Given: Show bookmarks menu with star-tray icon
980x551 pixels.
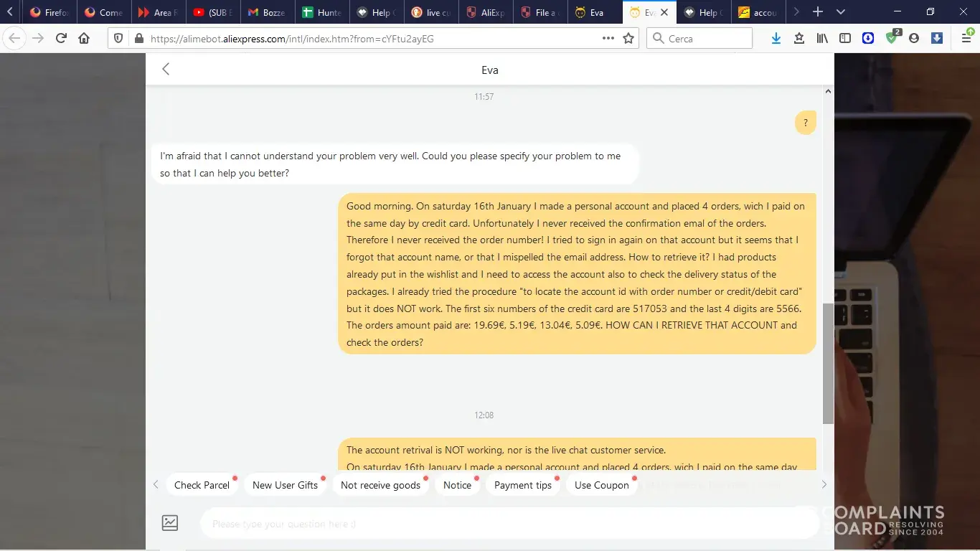Looking at the screenshot, I should (799, 39).
